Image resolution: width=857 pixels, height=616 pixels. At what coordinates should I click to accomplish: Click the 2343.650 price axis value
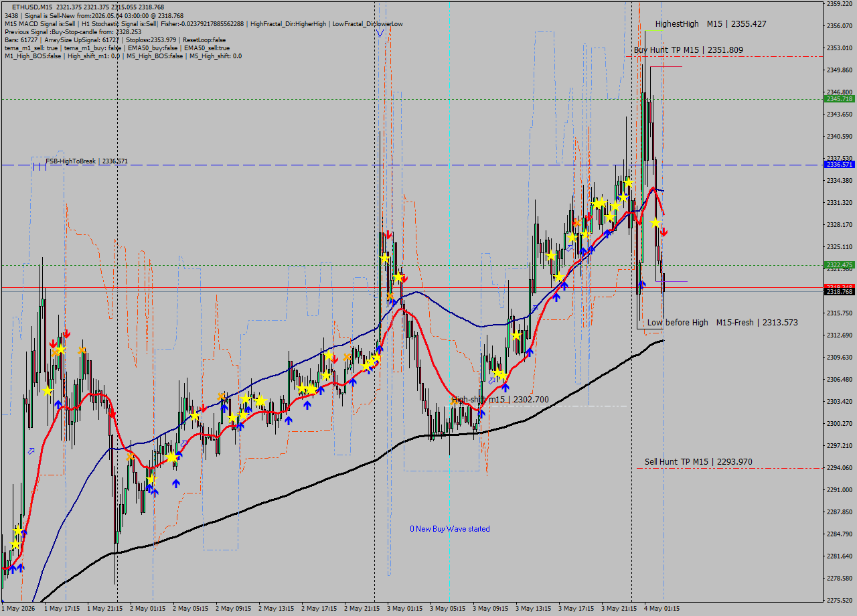click(x=840, y=114)
